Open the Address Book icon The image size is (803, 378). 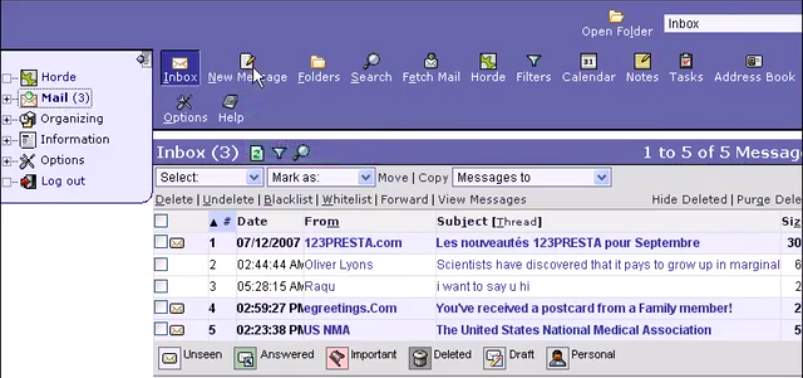[x=754, y=61]
